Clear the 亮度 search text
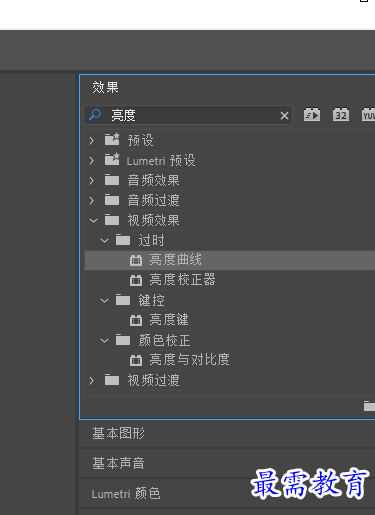The image size is (375, 515). (284, 116)
